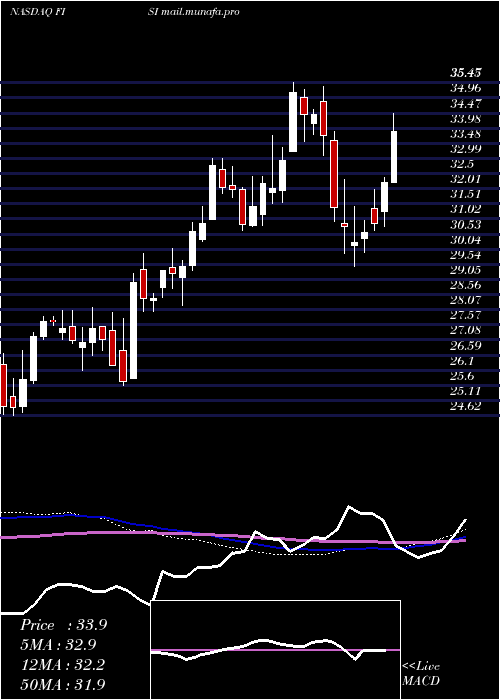This screenshot has height=700, width=500.
Task: Click the 26.59 price axis label
Action: point(467,346)
